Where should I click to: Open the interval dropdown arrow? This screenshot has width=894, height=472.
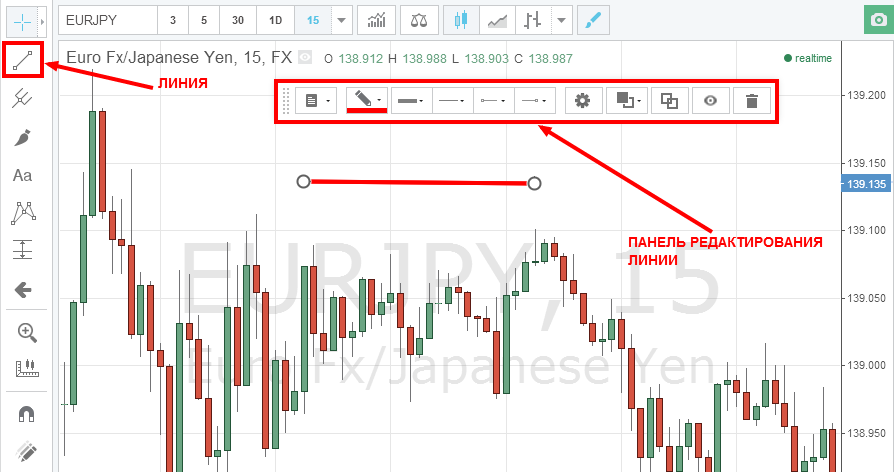click(342, 21)
